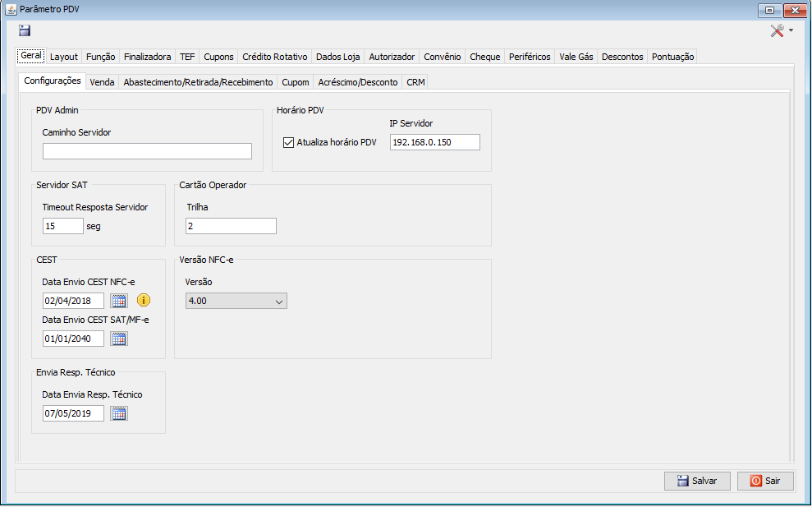Open calendar for Data Envia Resp. Técnico

[x=119, y=413]
